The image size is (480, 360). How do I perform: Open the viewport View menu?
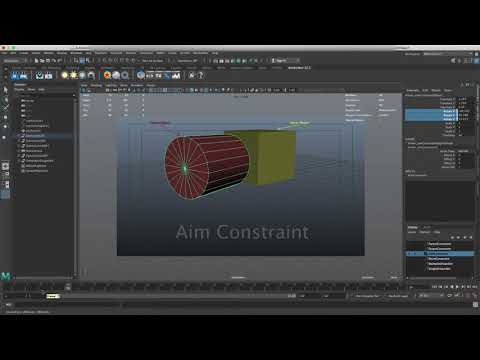(x=84, y=85)
